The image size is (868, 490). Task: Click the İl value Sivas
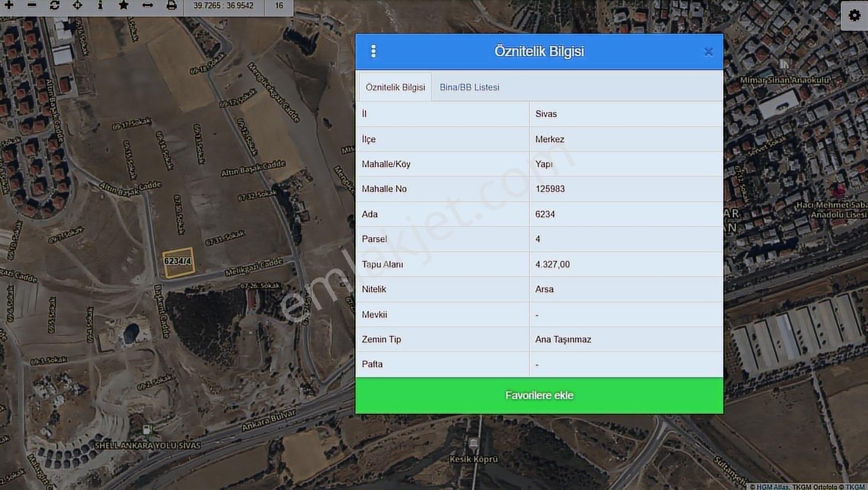coord(546,114)
